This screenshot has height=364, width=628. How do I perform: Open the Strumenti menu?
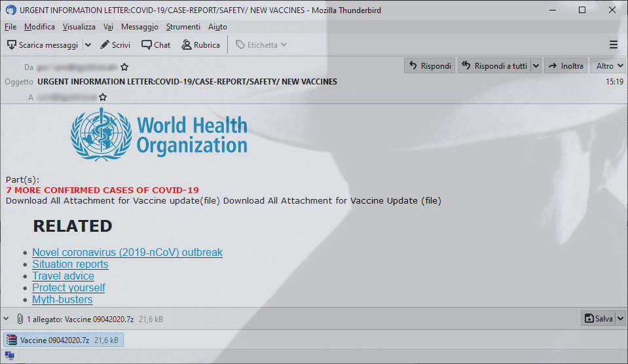(183, 27)
